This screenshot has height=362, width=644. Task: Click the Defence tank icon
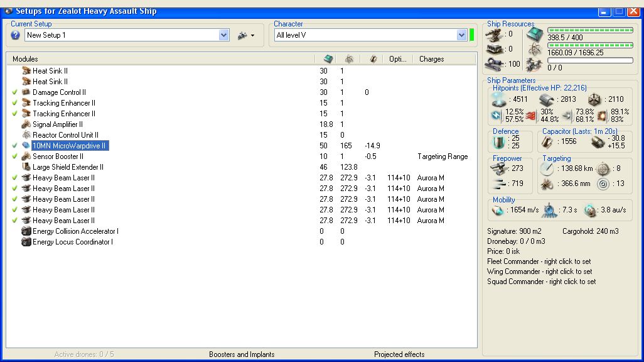(498, 142)
